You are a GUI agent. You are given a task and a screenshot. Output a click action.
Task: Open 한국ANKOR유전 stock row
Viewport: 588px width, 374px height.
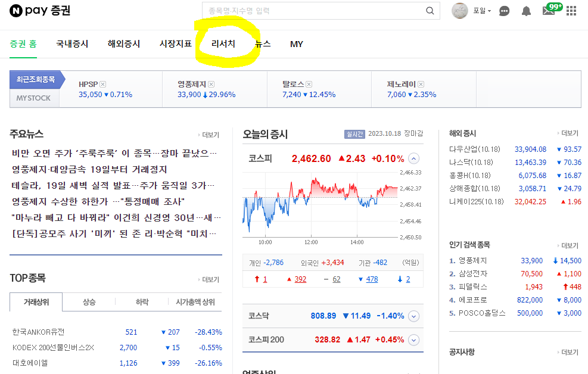pyautogui.click(x=38, y=332)
